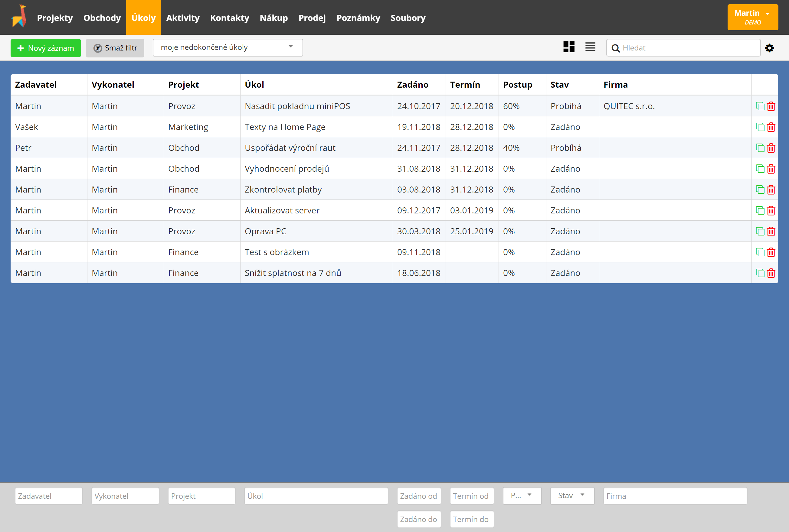The image size is (789, 532).
Task: Click the 25.01.2019 deadline cell
Action: pos(472,232)
